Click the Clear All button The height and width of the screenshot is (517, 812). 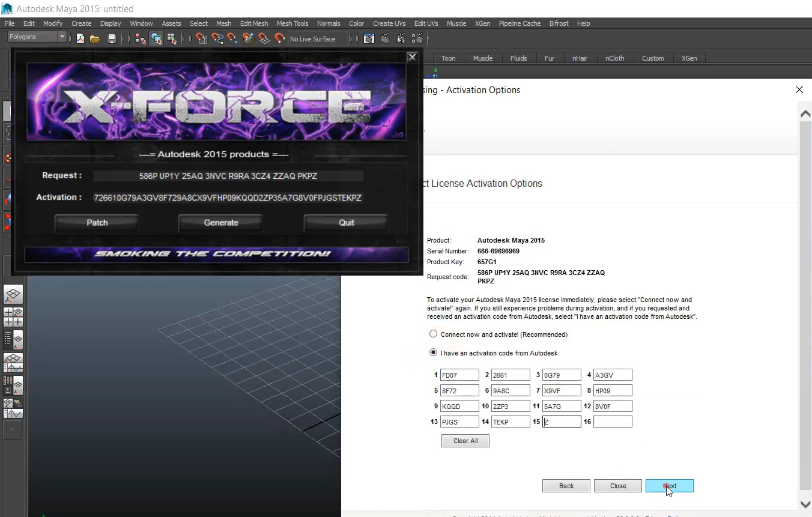465,441
